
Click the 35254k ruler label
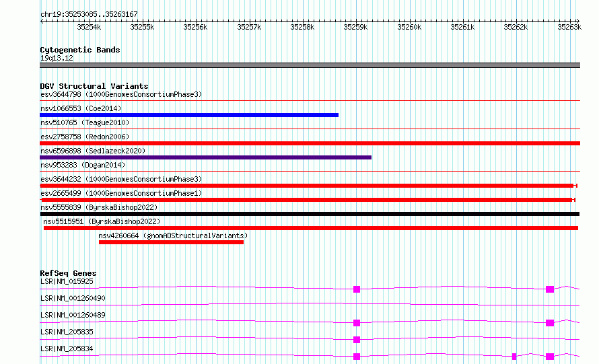[89, 27]
